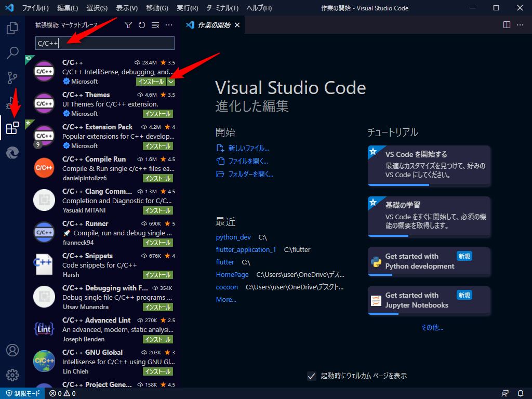
Task: Click the extension search field containing C/C++
Action: pos(105,43)
